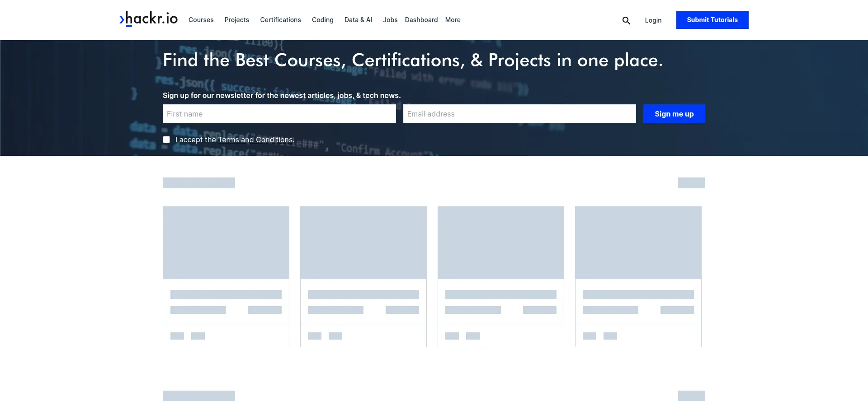Image resolution: width=868 pixels, height=401 pixels.
Task: Select the second loading card thumbnail
Action: pyautogui.click(x=363, y=242)
